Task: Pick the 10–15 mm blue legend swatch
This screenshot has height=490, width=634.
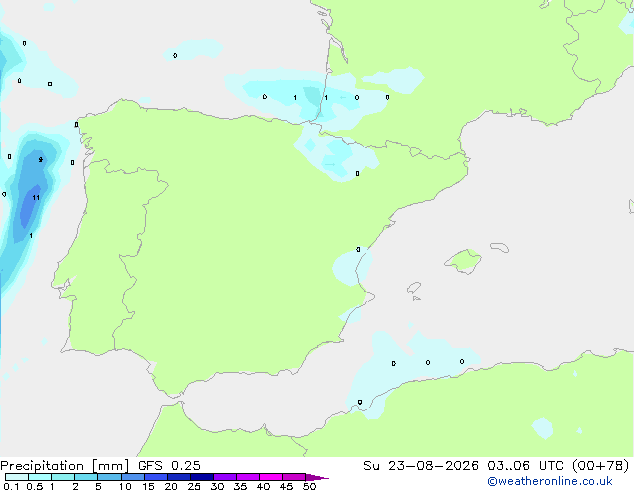Action: (132, 477)
